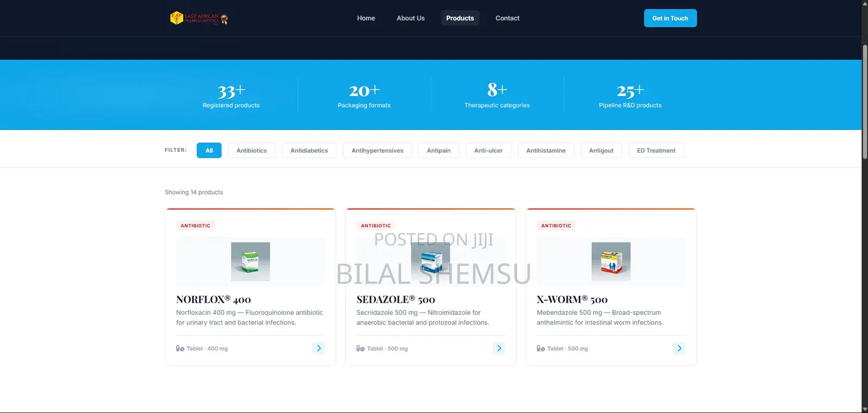Click 'Tablet · 400 mg' text
The height and width of the screenshot is (413, 868).
point(207,349)
